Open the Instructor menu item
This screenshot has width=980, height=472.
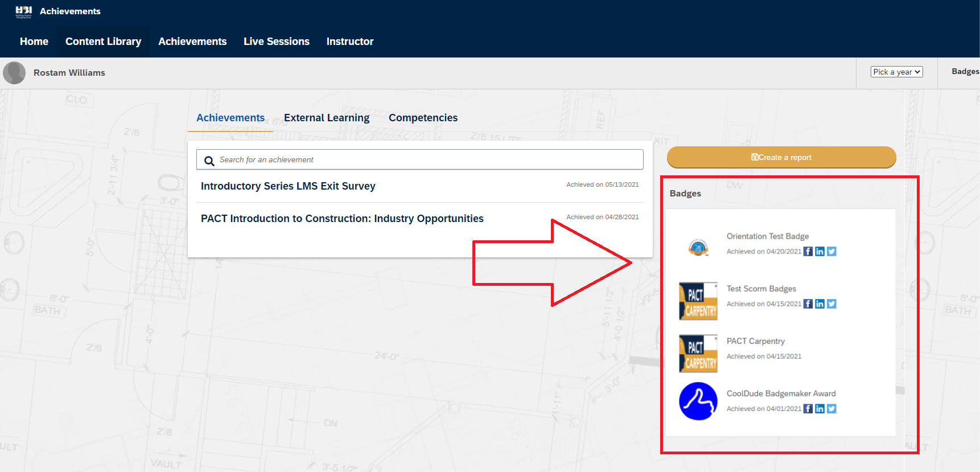click(350, 42)
